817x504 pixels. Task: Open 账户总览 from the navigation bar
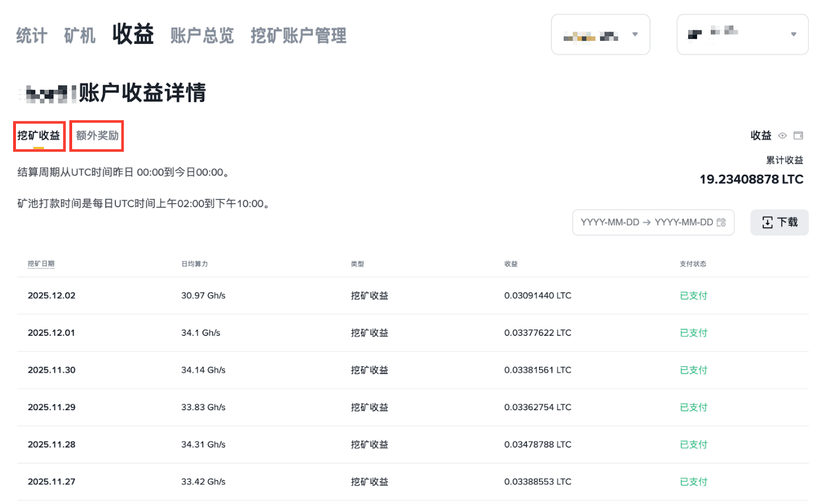(x=202, y=35)
